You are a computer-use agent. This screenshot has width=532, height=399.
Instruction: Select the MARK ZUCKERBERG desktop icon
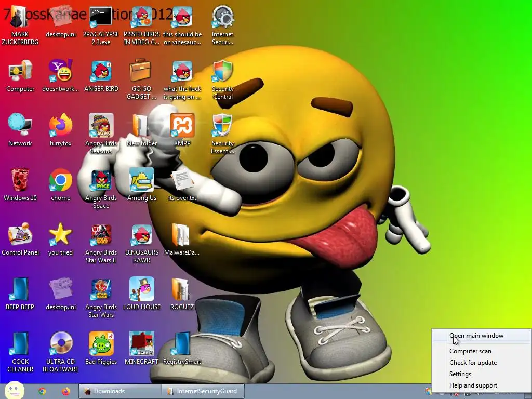point(20,26)
